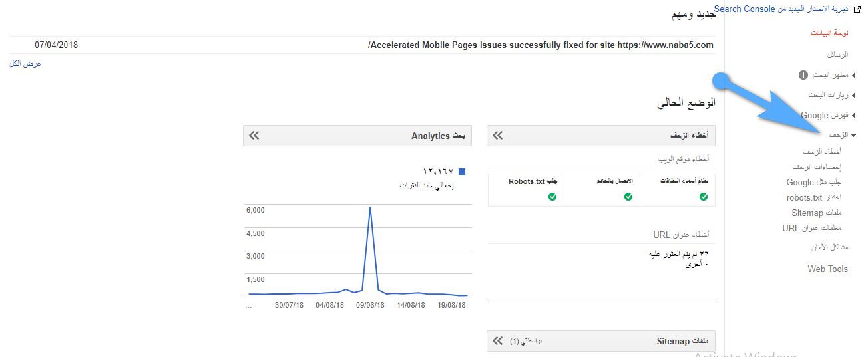
Task: Click double chevron in أخطاء الزحف panel header
Action: [498, 136]
